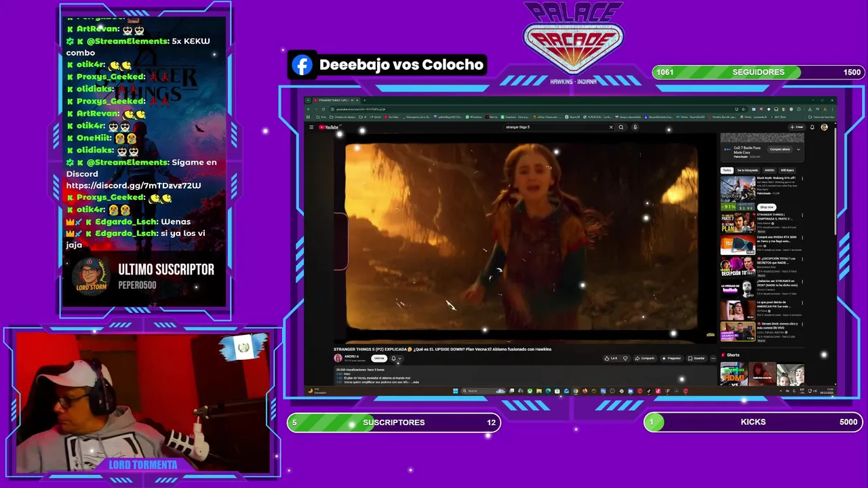Image resolution: width=868 pixels, height=488 pixels.
Task: Open a new browser tab with plus
Action: click(364, 100)
